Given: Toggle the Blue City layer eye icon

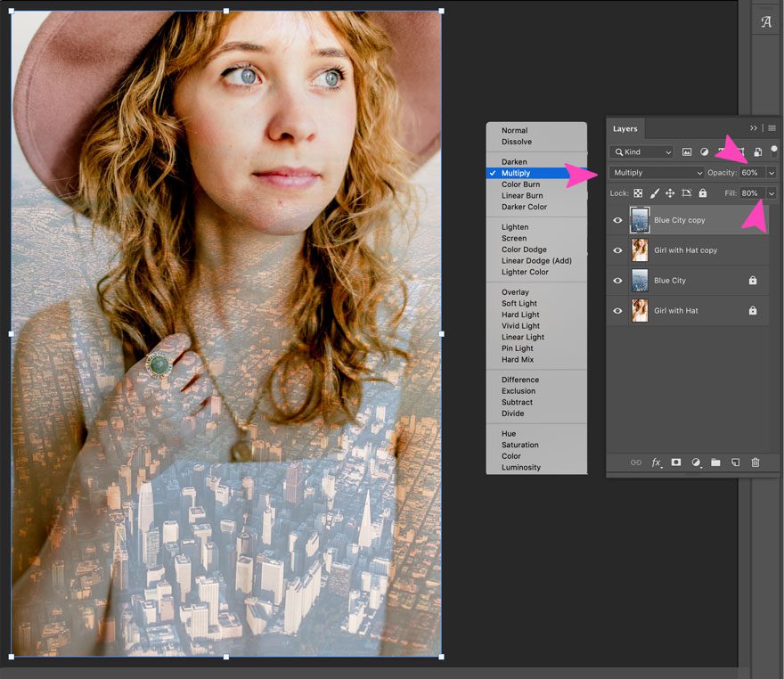Looking at the screenshot, I should (617, 281).
